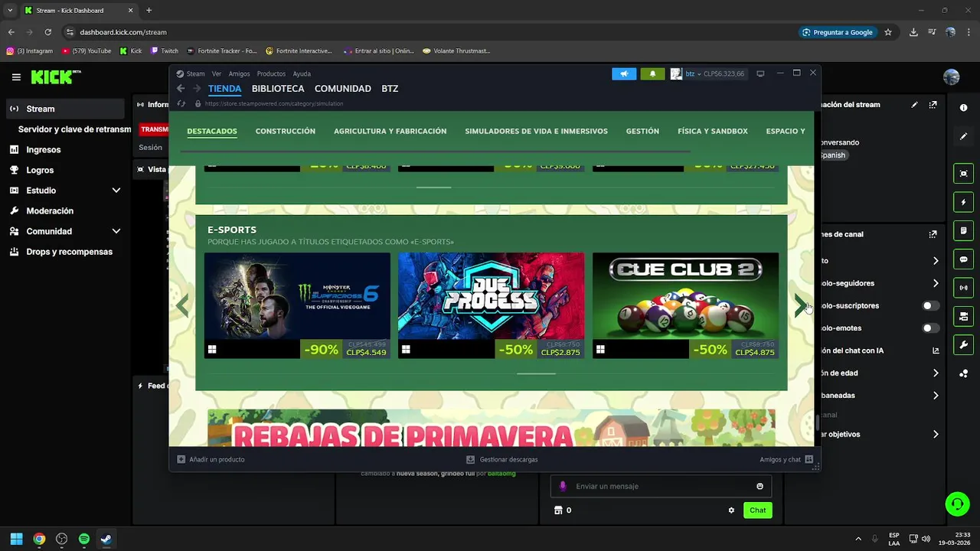Open Chrome tab search dropdown
Viewport: 980px width, 551px height.
[10, 10]
